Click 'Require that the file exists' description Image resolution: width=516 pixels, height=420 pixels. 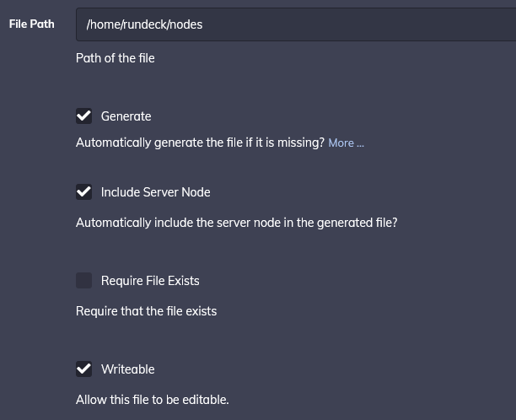pyautogui.click(x=146, y=311)
